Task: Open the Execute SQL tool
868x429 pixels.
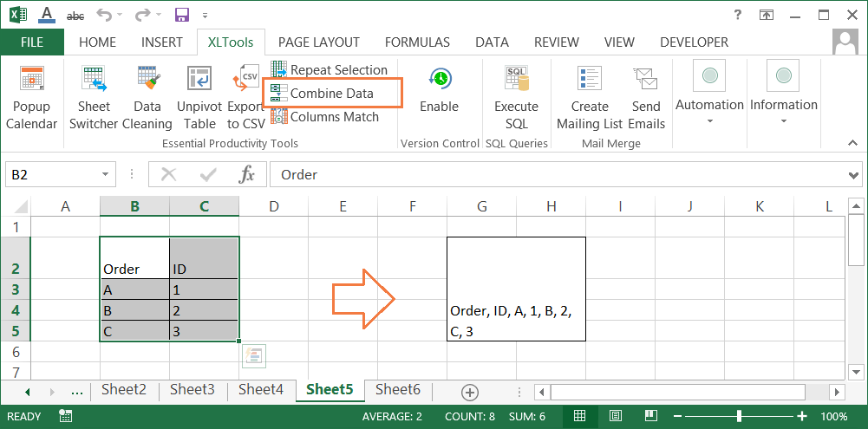Action: [517, 97]
